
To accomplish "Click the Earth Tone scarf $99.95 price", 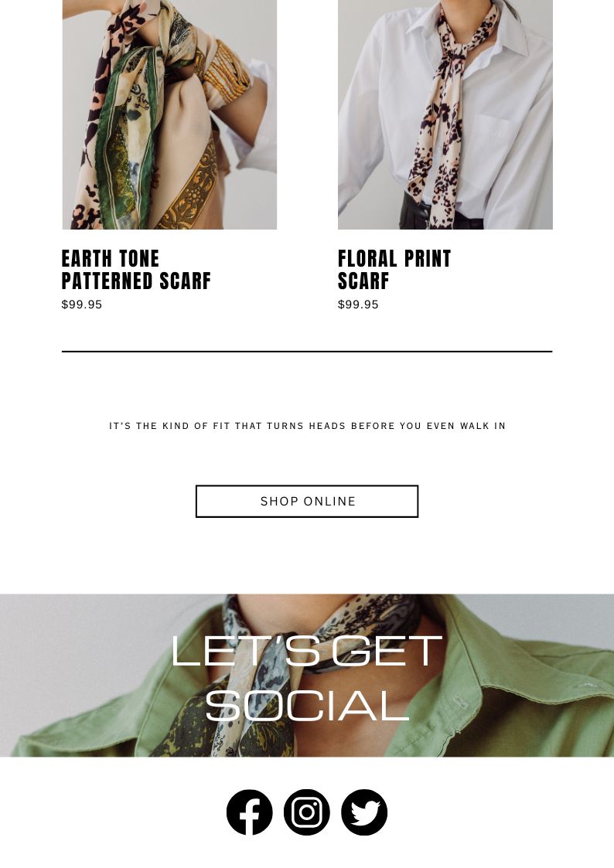I will coord(82,305).
